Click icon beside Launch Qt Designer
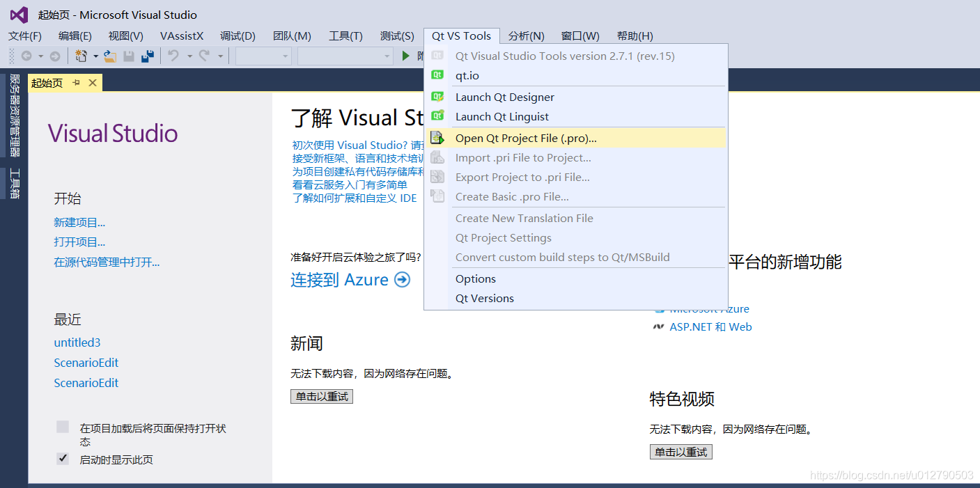 click(x=437, y=97)
